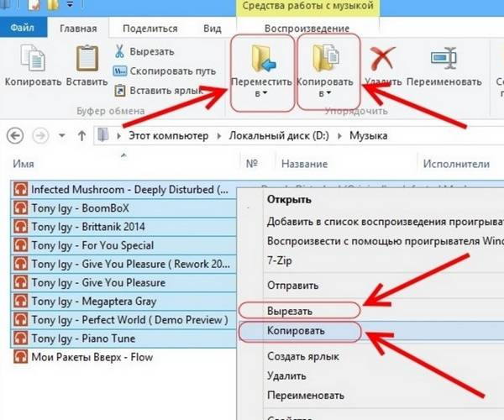
Task: Expand chevron after Этот компьютер in path
Action: click(219, 136)
